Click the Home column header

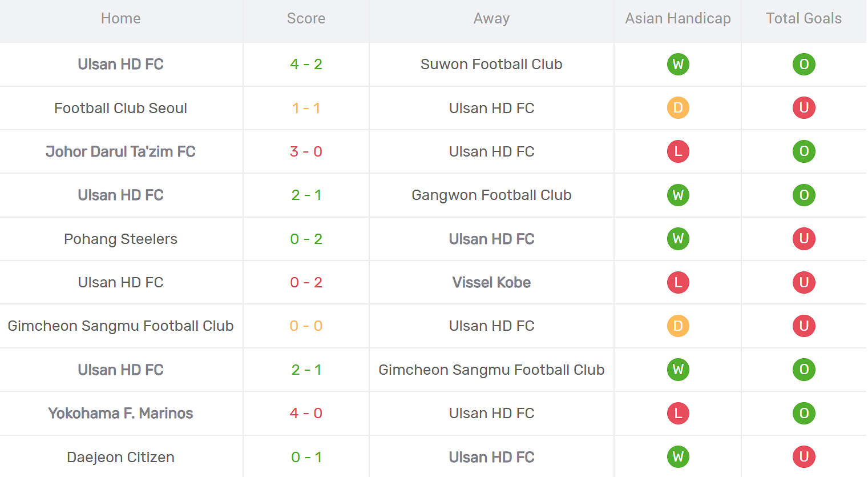(120, 18)
